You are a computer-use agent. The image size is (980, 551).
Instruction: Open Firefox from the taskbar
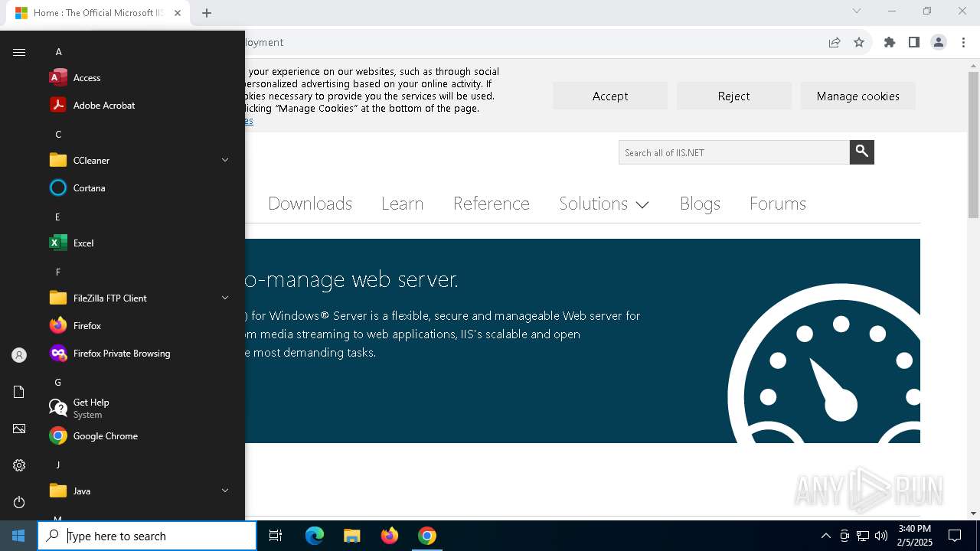(390, 536)
